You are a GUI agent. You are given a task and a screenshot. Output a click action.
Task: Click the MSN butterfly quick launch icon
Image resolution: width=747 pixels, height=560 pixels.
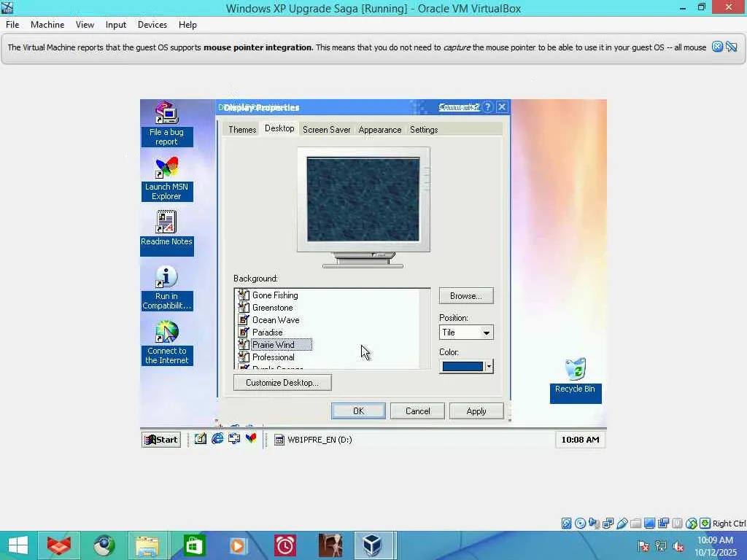click(251, 438)
